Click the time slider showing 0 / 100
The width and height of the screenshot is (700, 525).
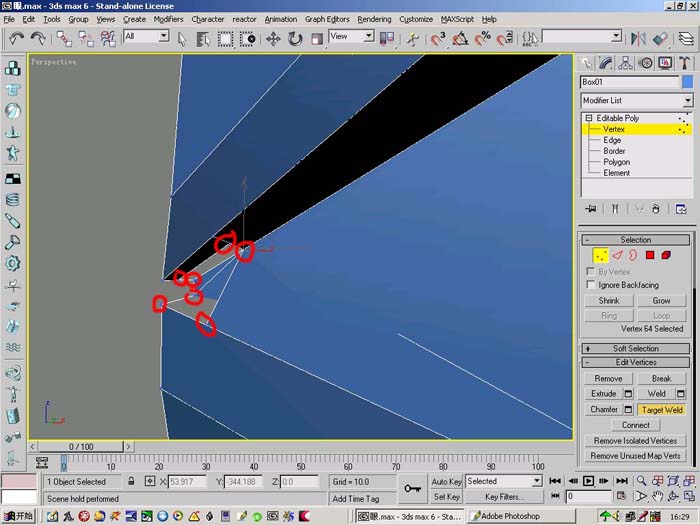[81, 446]
